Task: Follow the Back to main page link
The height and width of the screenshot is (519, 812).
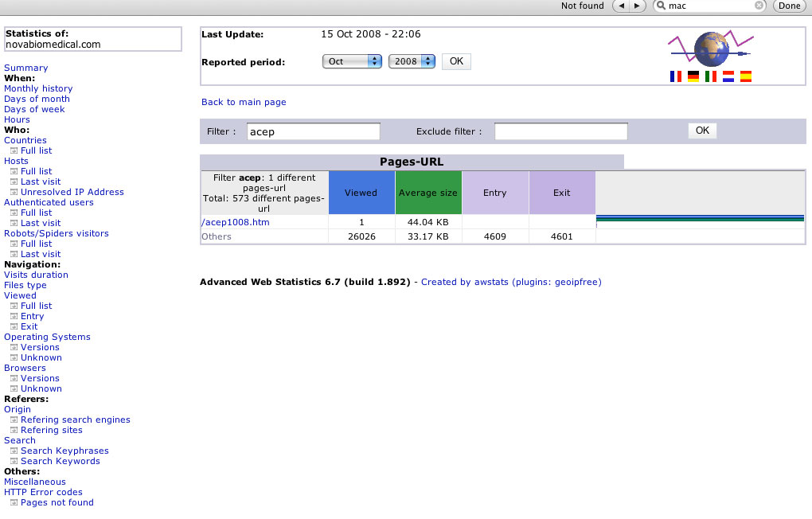Action: click(x=244, y=102)
